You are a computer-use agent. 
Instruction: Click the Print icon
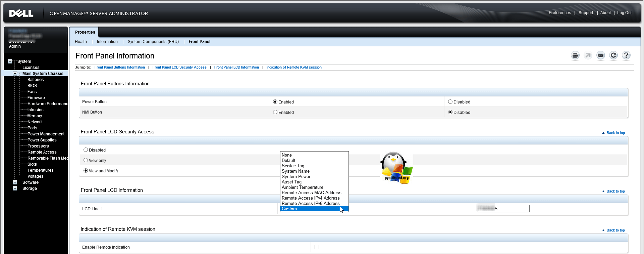coord(575,55)
